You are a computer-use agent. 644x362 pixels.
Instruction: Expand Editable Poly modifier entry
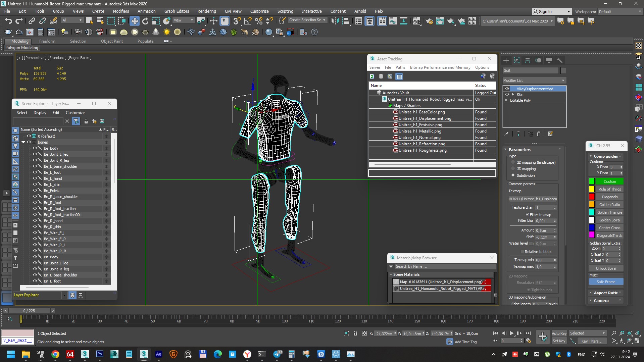coord(506,100)
